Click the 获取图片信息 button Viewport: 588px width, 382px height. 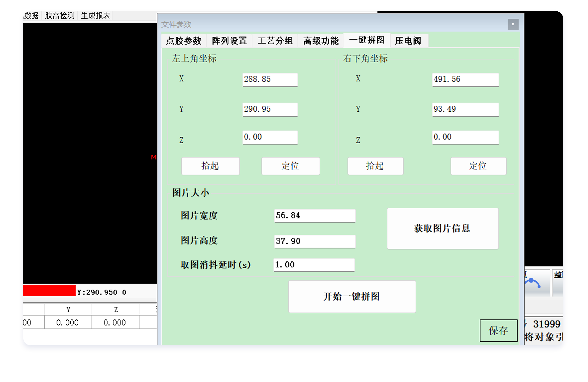[x=442, y=229]
